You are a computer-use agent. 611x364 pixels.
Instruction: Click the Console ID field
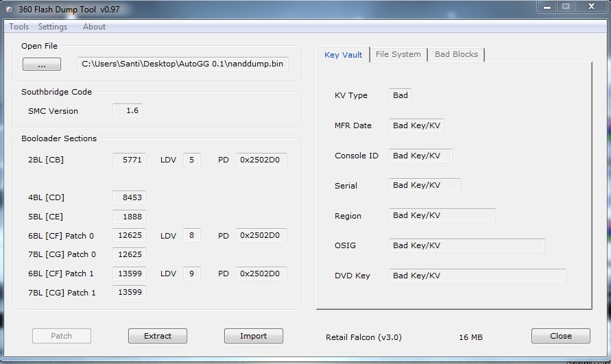pyautogui.click(x=420, y=156)
